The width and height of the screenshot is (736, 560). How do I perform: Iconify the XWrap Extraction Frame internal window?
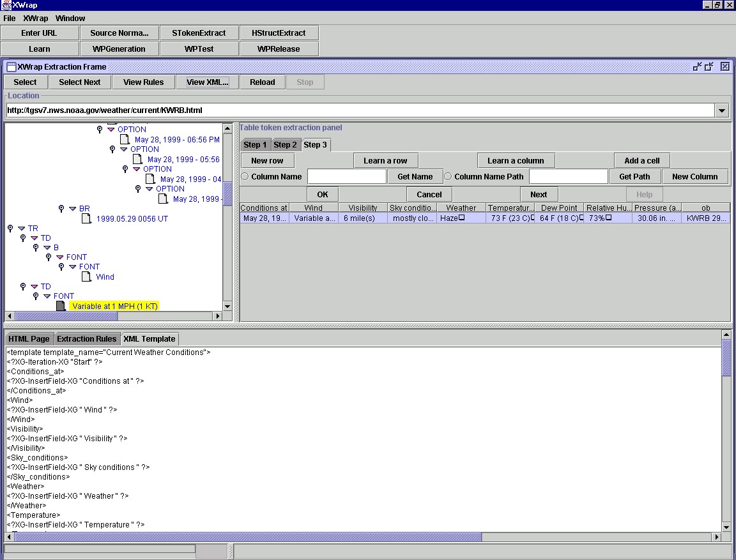[697, 66]
